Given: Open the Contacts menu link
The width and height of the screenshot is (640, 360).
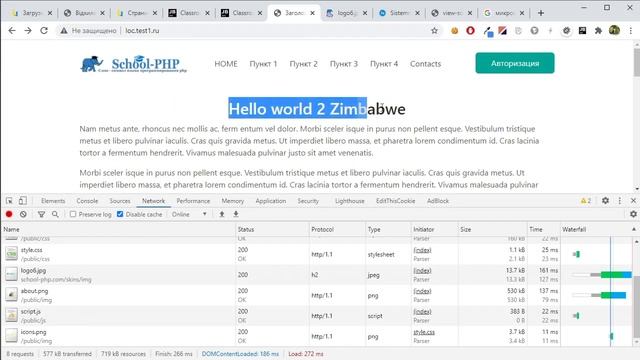Looking at the screenshot, I should click(425, 64).
